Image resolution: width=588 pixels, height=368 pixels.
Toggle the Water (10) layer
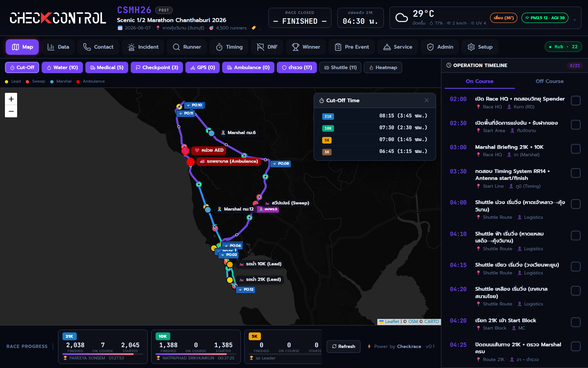tap(62, 67)
